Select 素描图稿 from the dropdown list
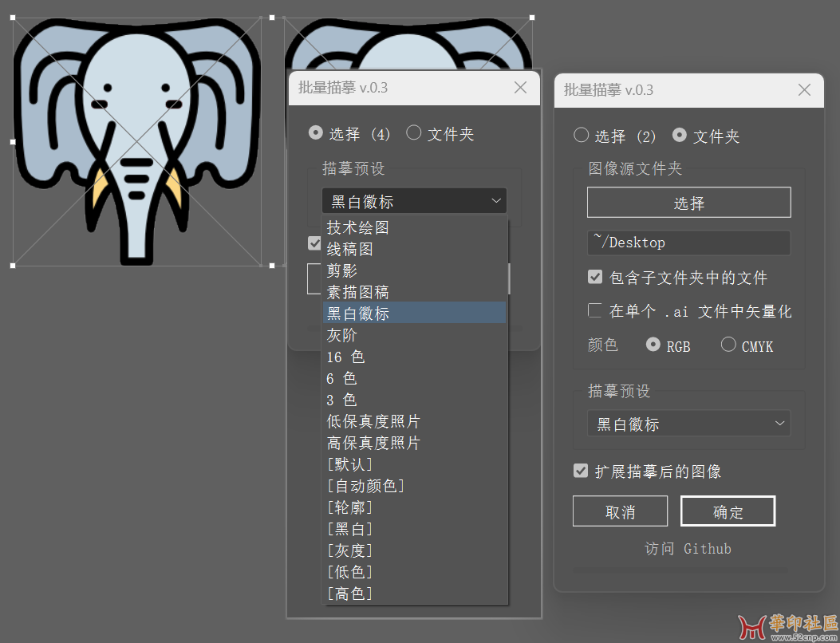 414,292
